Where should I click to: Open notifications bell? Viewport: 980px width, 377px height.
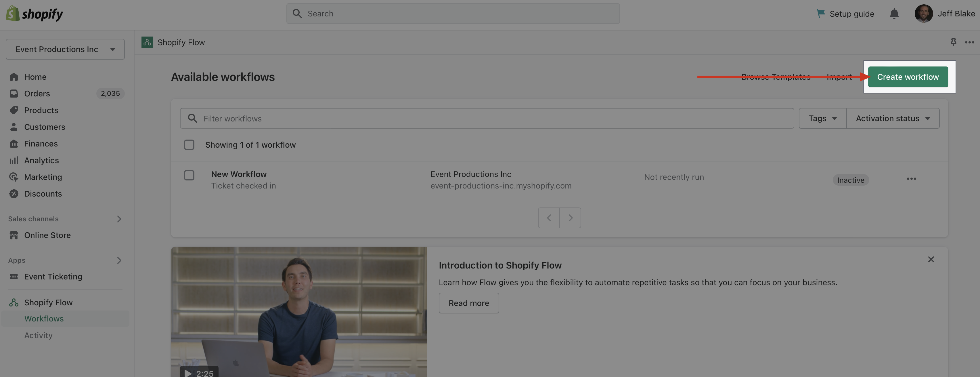pyautogui.click(x=894, y=14)
